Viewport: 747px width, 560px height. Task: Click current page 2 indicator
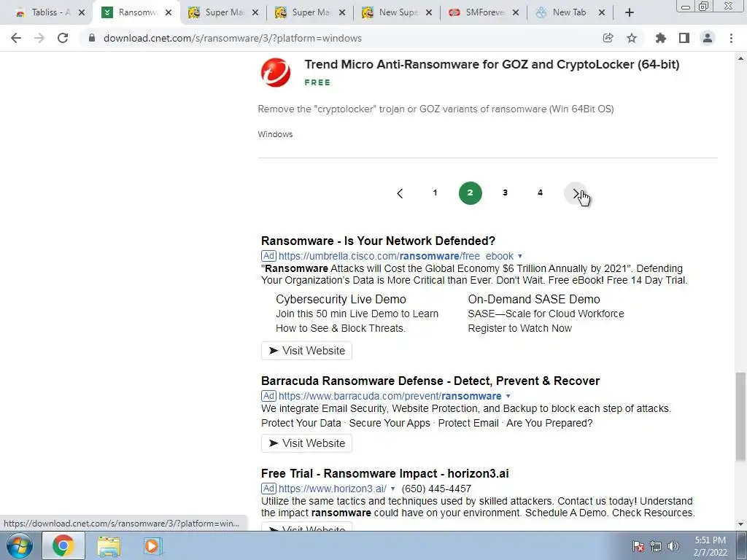click(471, 192)
